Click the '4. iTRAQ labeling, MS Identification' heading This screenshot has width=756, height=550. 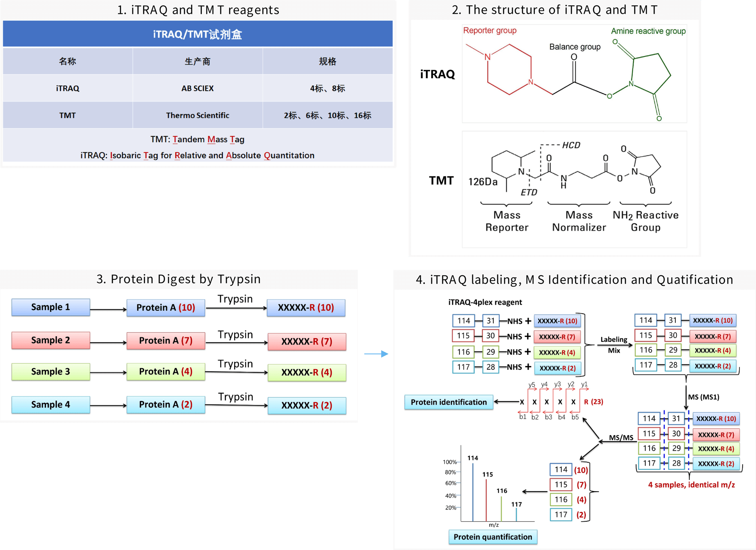(x=574, y=279)
